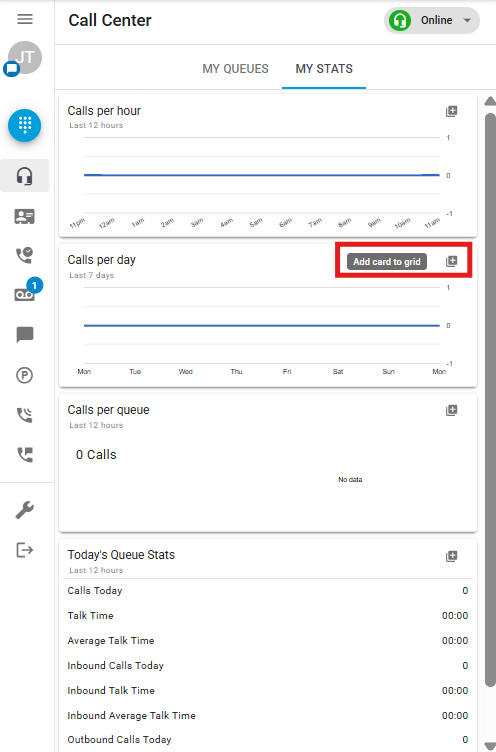
Task: Select the MY STATS tab
Action: (x=324, y=69)
